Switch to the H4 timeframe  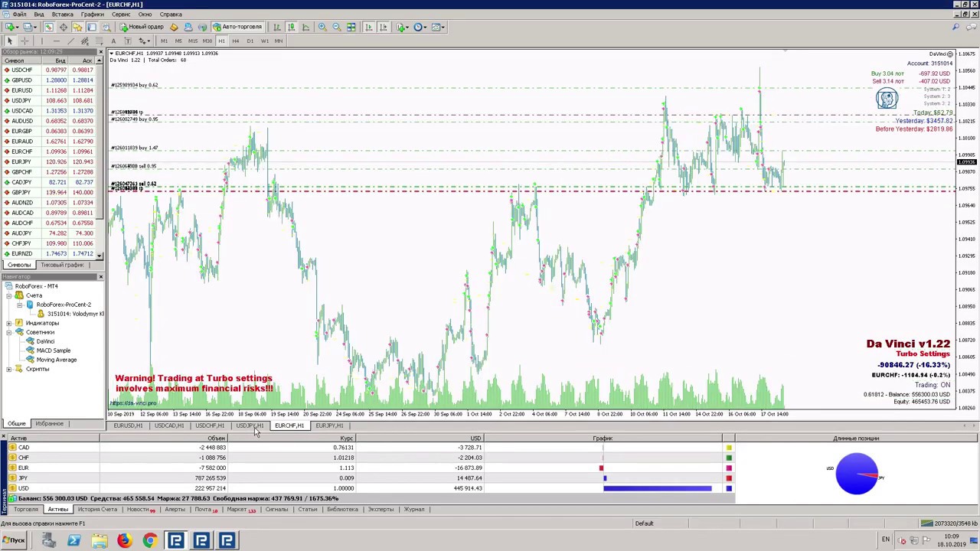tap(236, 41)
